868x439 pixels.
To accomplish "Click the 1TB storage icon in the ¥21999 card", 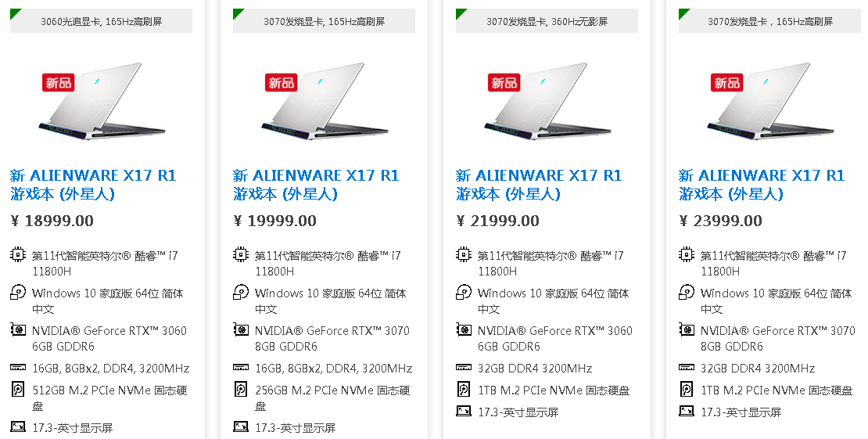I will click(x=464, y=390).
